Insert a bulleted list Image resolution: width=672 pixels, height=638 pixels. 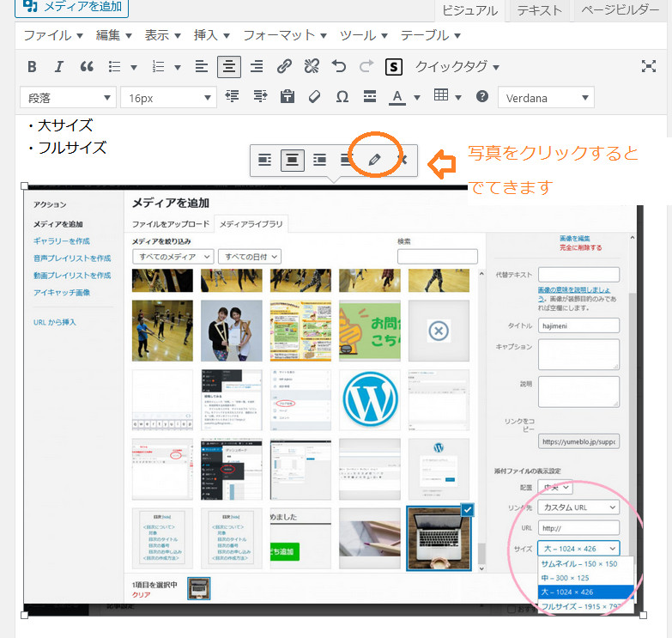point(114,67)
